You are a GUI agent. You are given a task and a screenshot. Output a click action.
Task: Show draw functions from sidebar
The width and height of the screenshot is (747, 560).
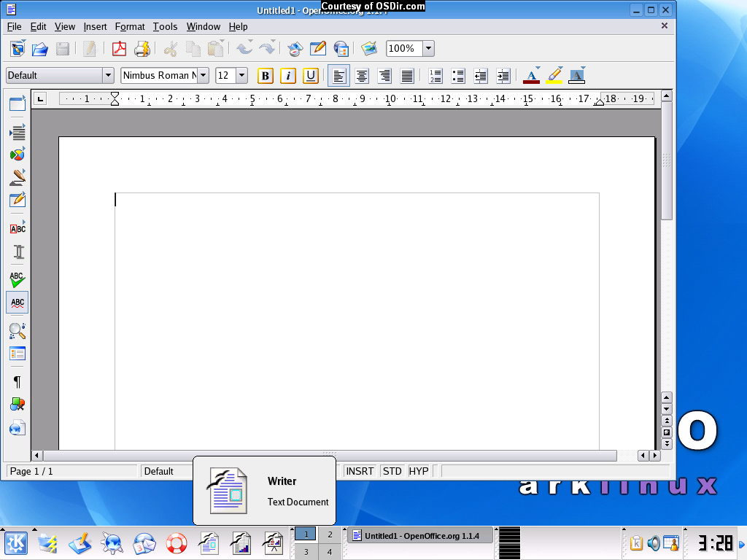click(x=18, y=177)
